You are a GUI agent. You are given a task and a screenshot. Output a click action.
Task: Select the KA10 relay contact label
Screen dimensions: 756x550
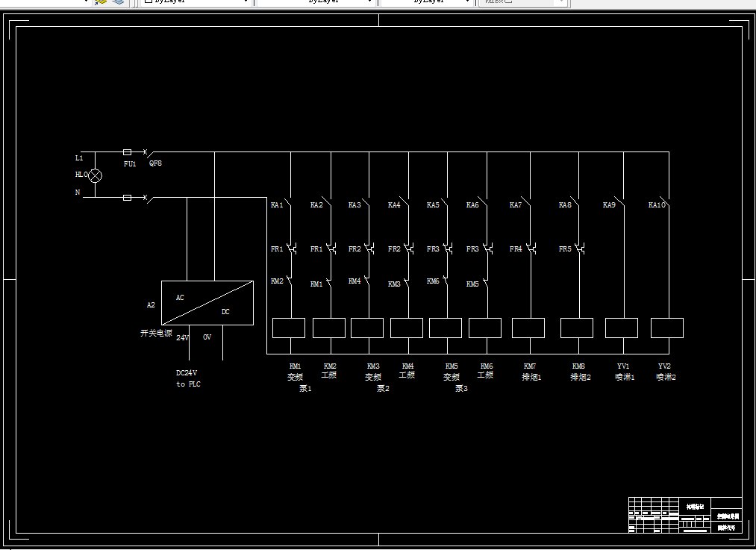pos(657,205)
